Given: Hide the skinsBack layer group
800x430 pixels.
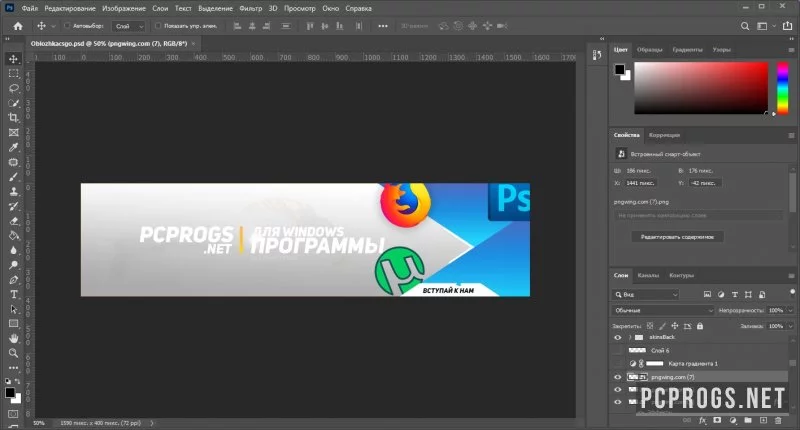Looking at the screenshot, I should pyautogui.click(x=618, y=337).
